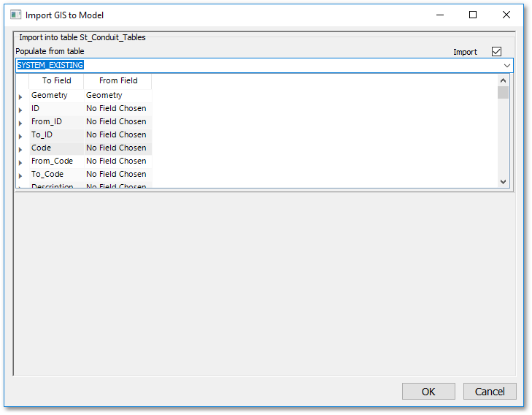The image size is (532, 415).
Task: Expand the Code row arrow
Action: click(20, 150)
